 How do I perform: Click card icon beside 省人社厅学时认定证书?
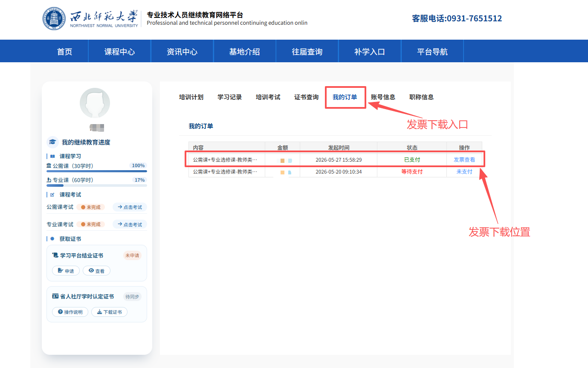(x=55, y=296)
